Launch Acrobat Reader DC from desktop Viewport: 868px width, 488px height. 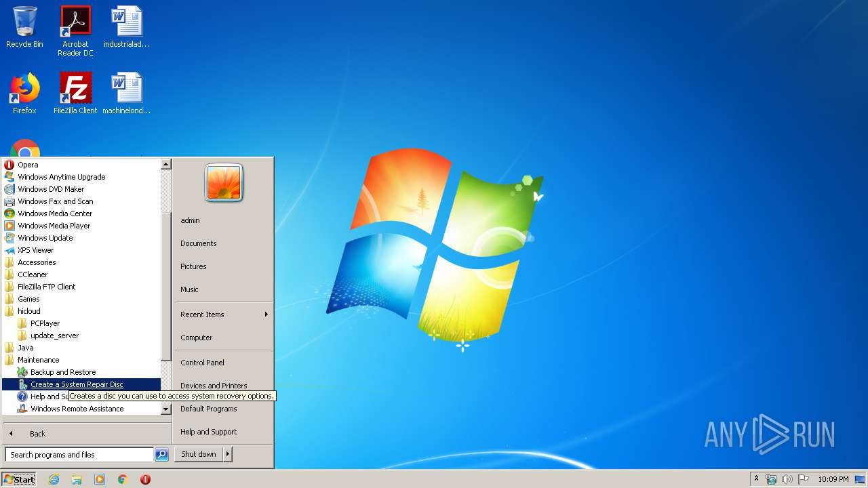click(x=75, y=30)
